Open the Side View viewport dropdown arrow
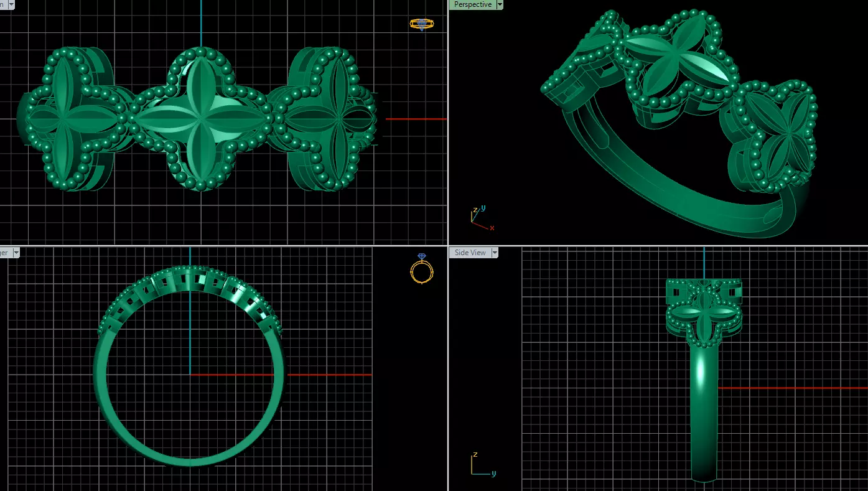This screenshot has height=491, width=868. click(x=495, y=253)
